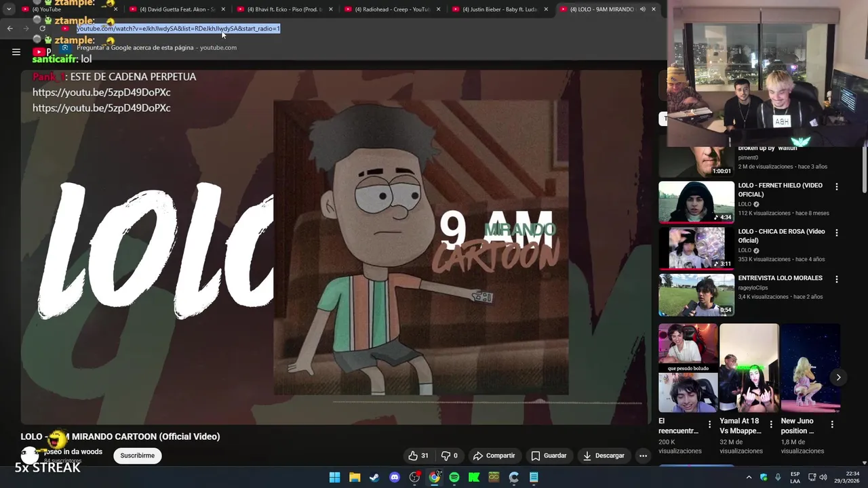Open options for El reencuentro short
Image resolution: width=868 pixels, height=488 pixels.
(709, 424)
